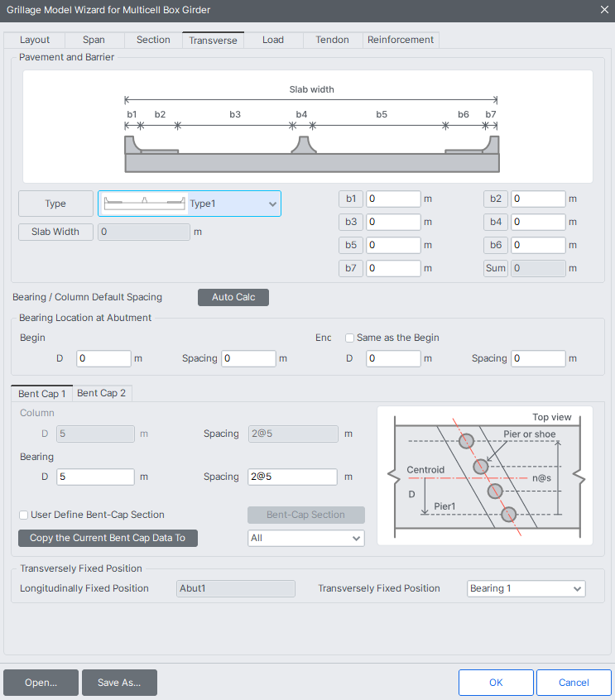The height and width of the screenshot is (700, 615).
Task: Click the disabled Slab Width field
Action: pyautogui.click(x=144, y=232)
